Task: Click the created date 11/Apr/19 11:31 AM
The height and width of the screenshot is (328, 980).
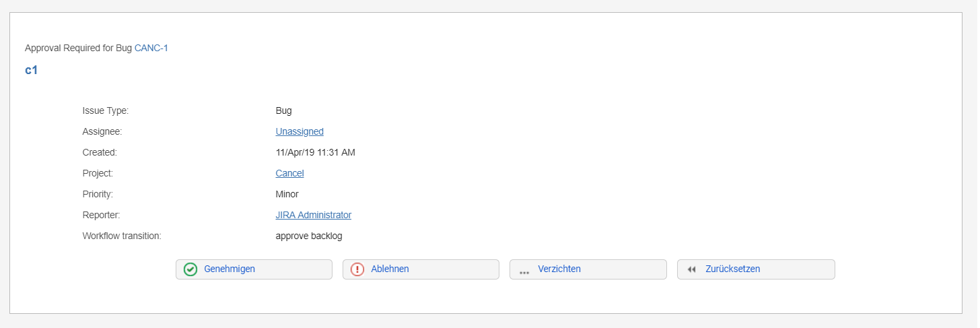Action: click(315, 152)
